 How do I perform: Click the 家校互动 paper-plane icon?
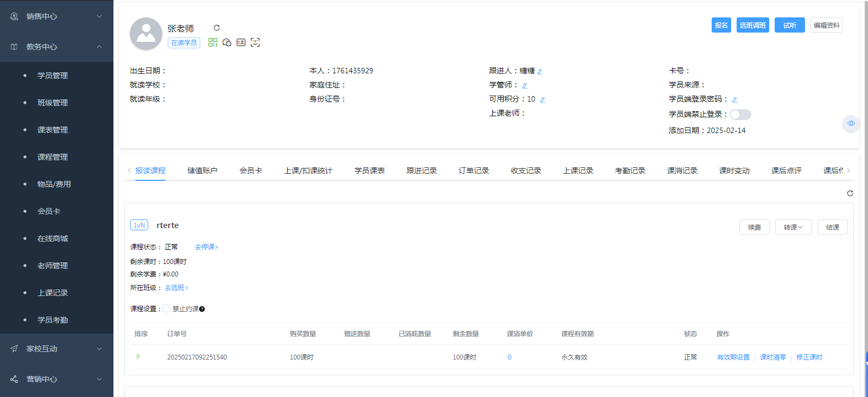coord(14,349)
